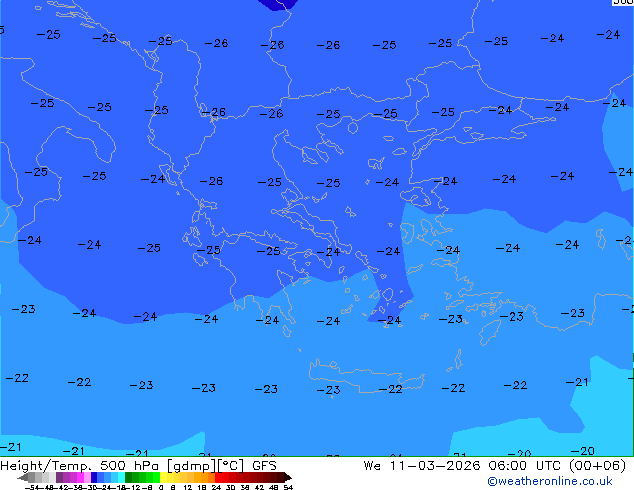Select the bright red legend swatch

219,477
